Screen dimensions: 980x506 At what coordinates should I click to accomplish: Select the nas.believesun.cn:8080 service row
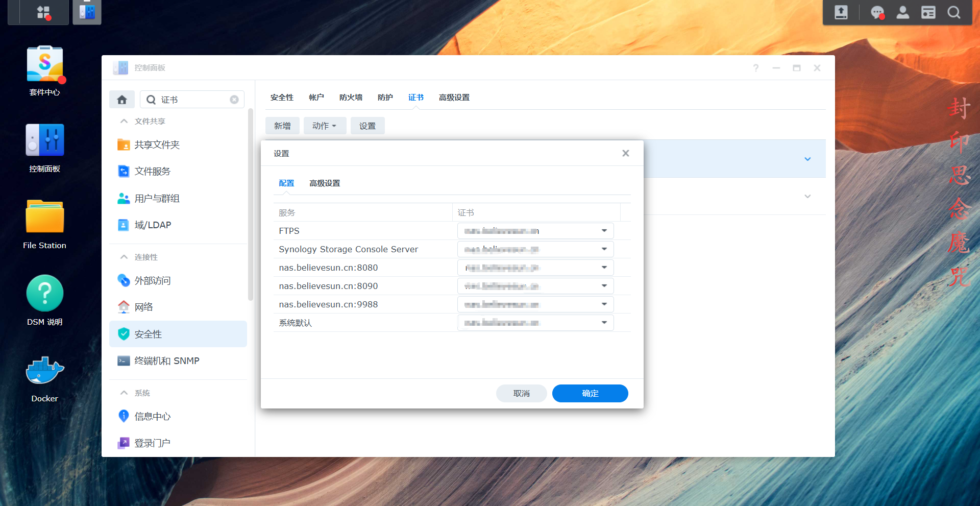[x=452, y=268]
